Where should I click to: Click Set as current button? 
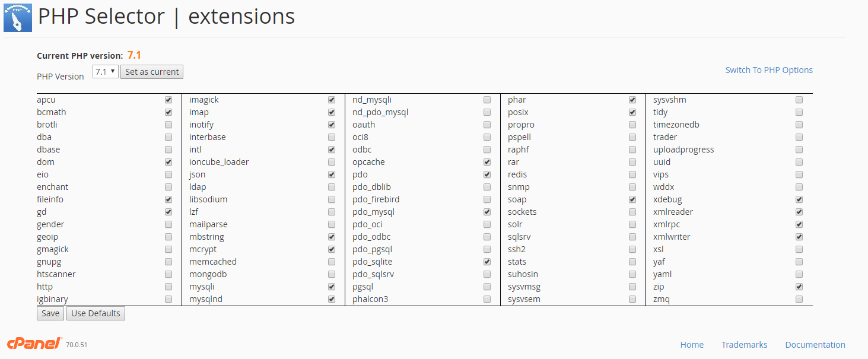152,72
